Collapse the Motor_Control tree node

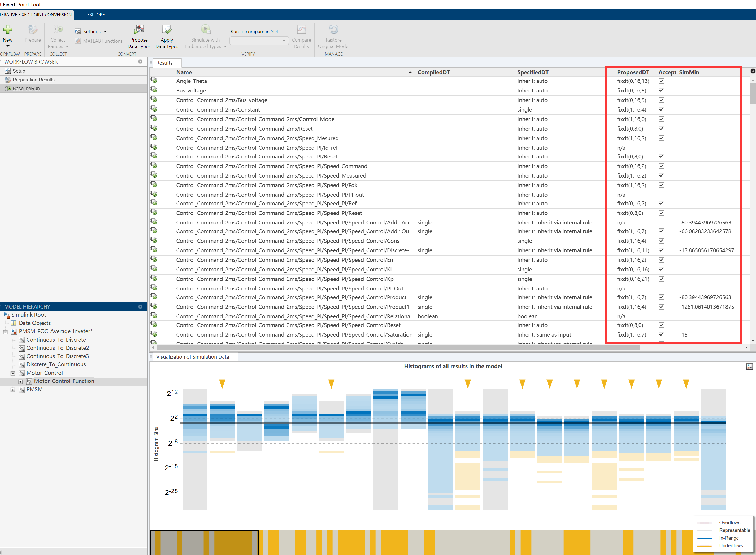[x=13, y=373]
